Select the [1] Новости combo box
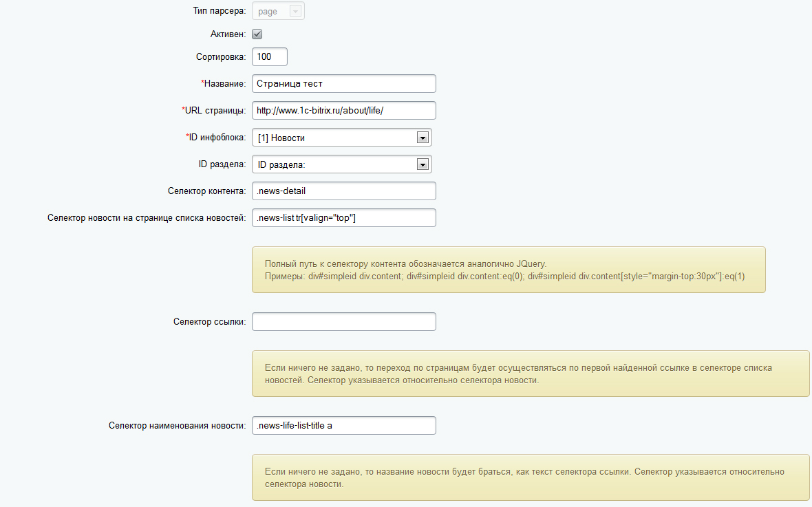 342,138
